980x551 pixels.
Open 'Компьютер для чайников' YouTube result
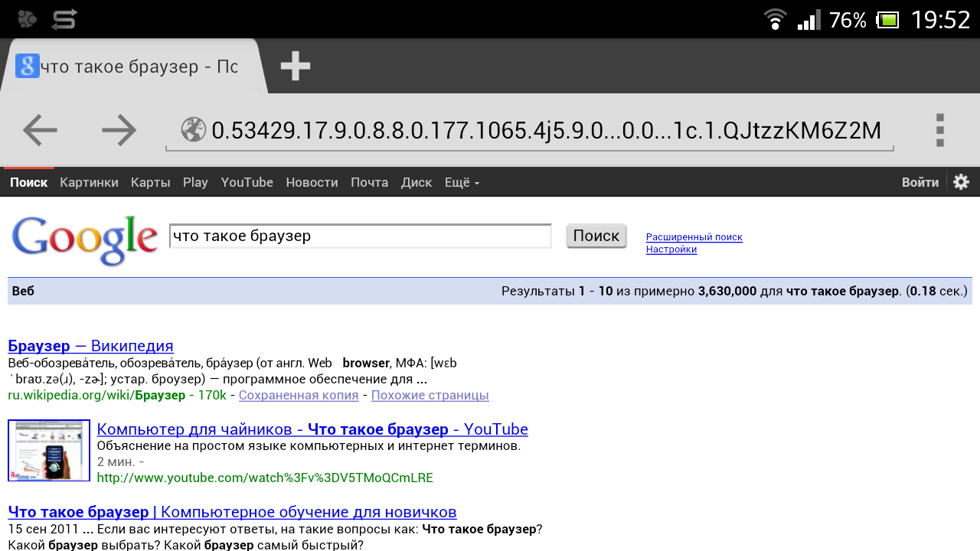(x=312, y=429)
